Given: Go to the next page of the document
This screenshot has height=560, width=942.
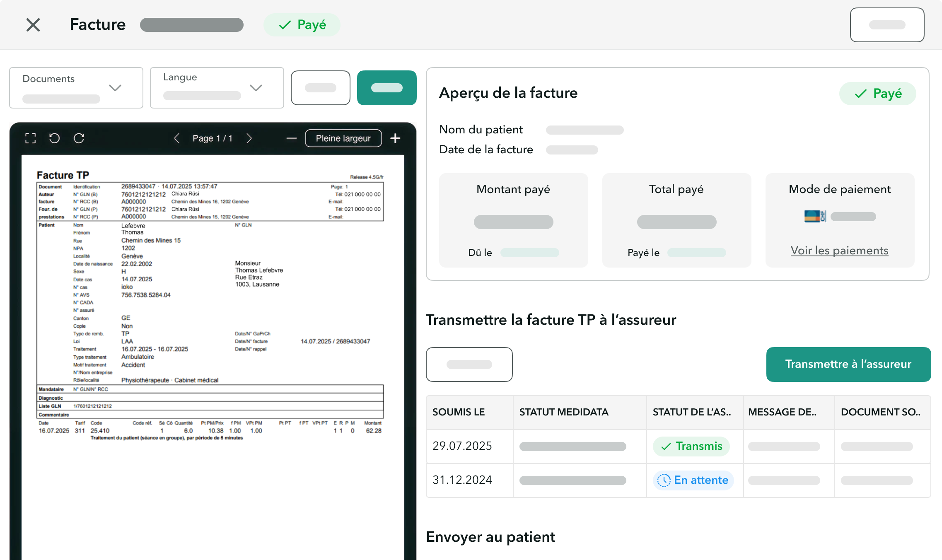Looking at the screenshot, I should click(x=249, y=138).
